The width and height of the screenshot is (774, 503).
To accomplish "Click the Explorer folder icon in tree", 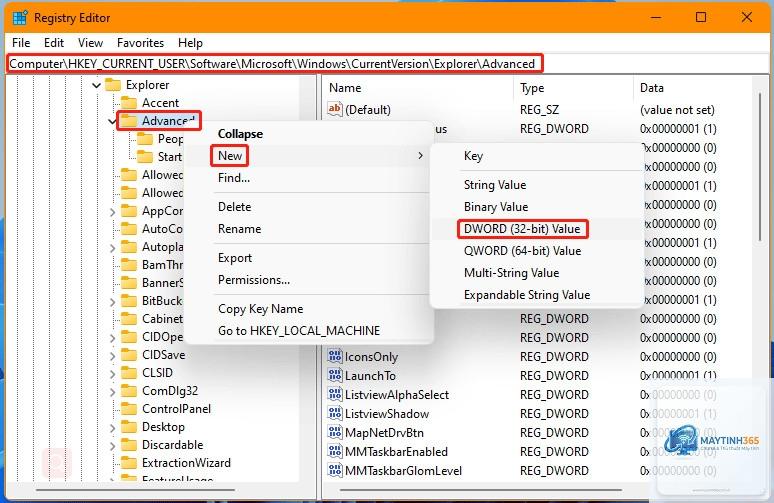I will point(113,85).
